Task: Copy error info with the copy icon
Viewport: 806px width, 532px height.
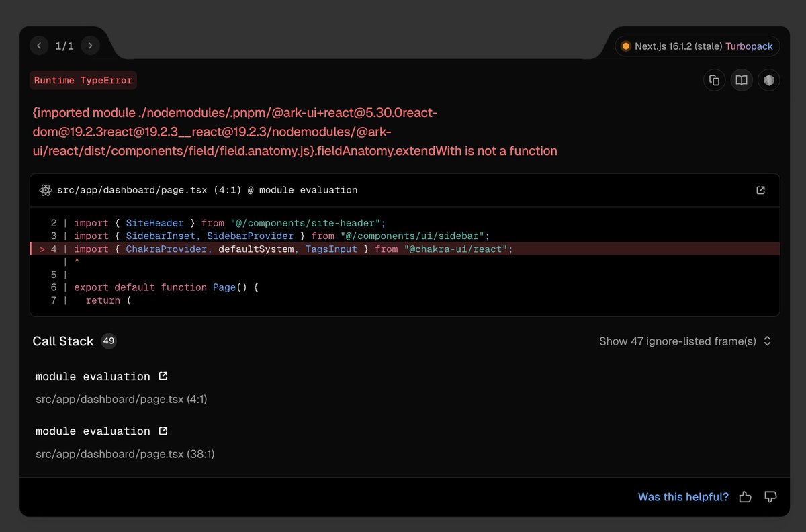Action: (714, 81)
